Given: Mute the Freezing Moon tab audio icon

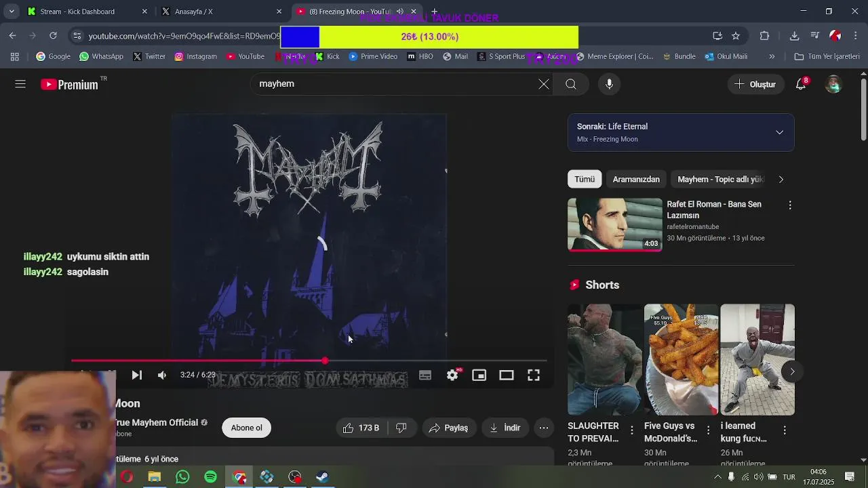Looking at the screenshot, I should point(400,12).
